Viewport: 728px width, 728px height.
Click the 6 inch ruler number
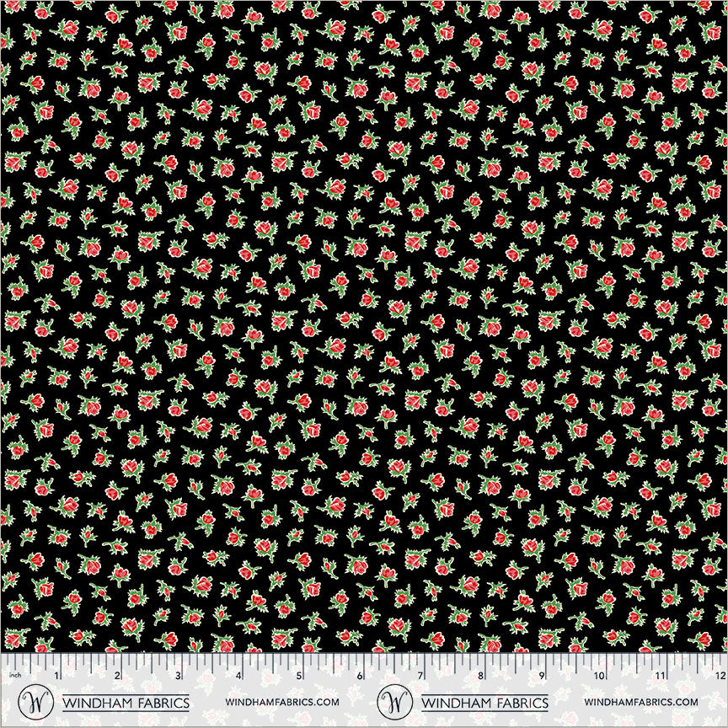[x=360, y=677]
